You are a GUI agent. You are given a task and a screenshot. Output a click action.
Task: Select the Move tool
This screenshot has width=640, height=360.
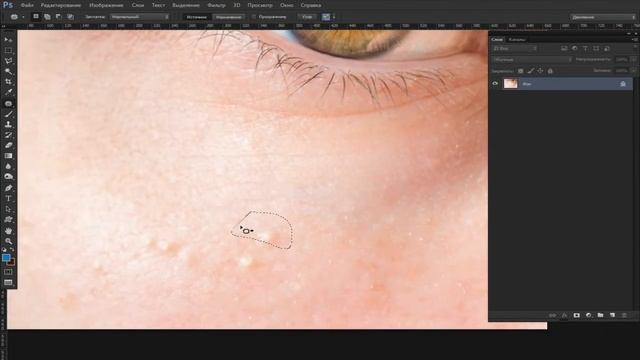8,40
